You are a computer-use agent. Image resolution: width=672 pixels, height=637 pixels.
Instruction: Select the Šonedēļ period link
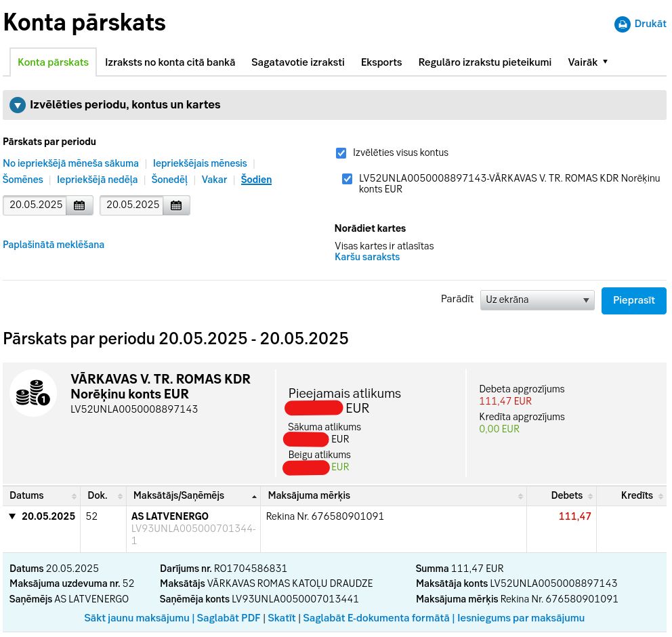point(169,179)
